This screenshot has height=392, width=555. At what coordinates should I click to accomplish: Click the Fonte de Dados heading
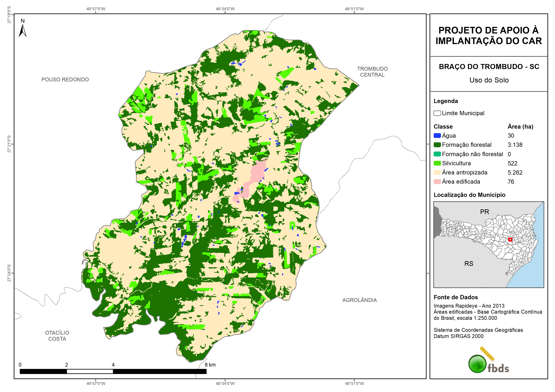[x=456, y=297]
